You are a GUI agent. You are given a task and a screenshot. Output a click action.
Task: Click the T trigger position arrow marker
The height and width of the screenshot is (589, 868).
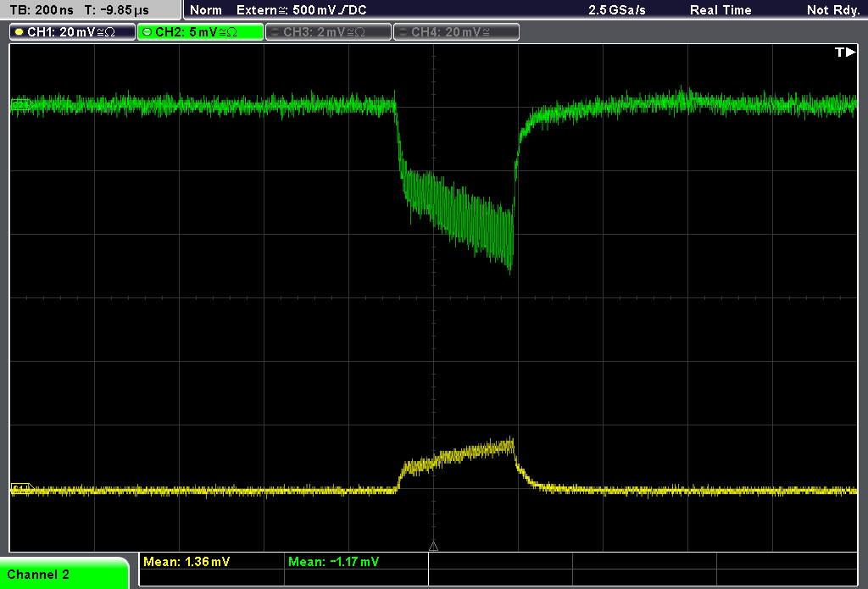(x=845, y=52)
